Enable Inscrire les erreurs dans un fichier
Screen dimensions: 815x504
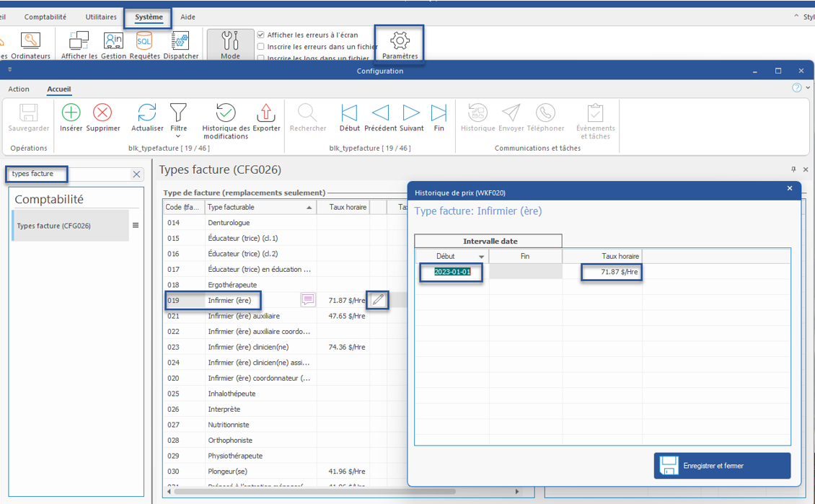tap(261, 47)
